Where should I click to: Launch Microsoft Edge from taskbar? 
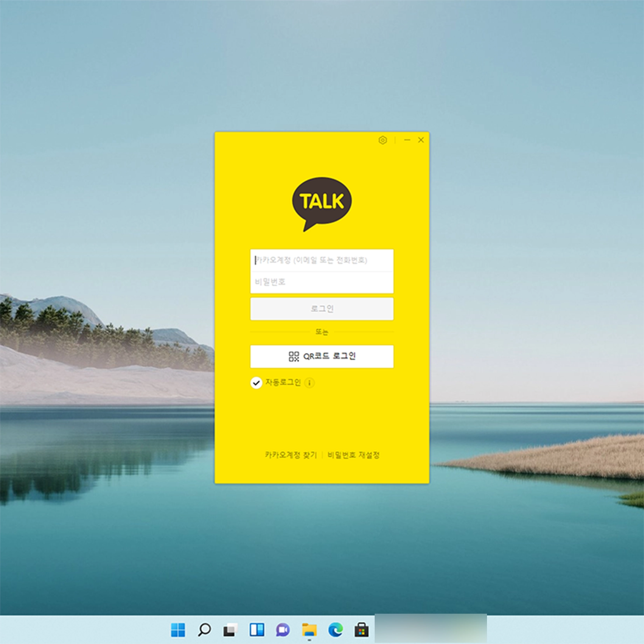point(335,630)
